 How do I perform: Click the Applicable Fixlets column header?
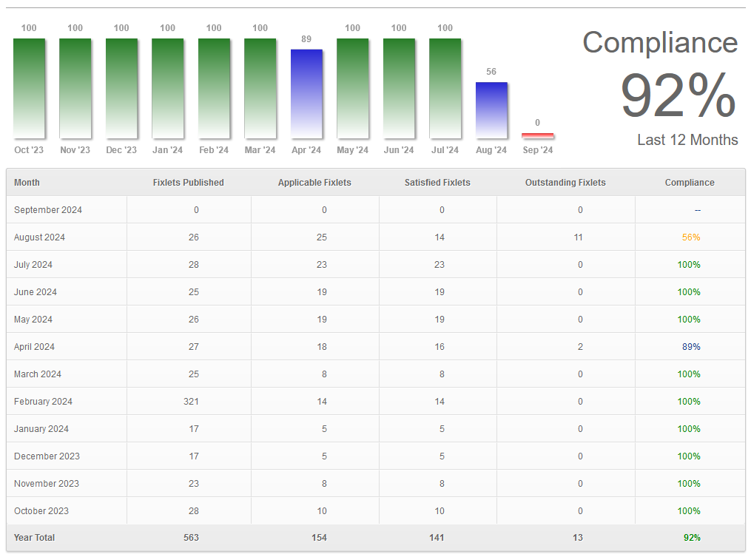click(315, 182)
